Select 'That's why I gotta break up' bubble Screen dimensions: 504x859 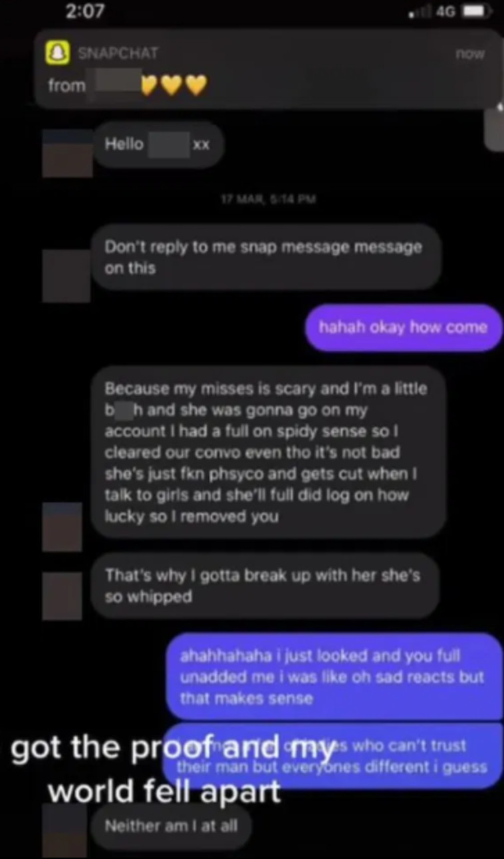point(265,586)
